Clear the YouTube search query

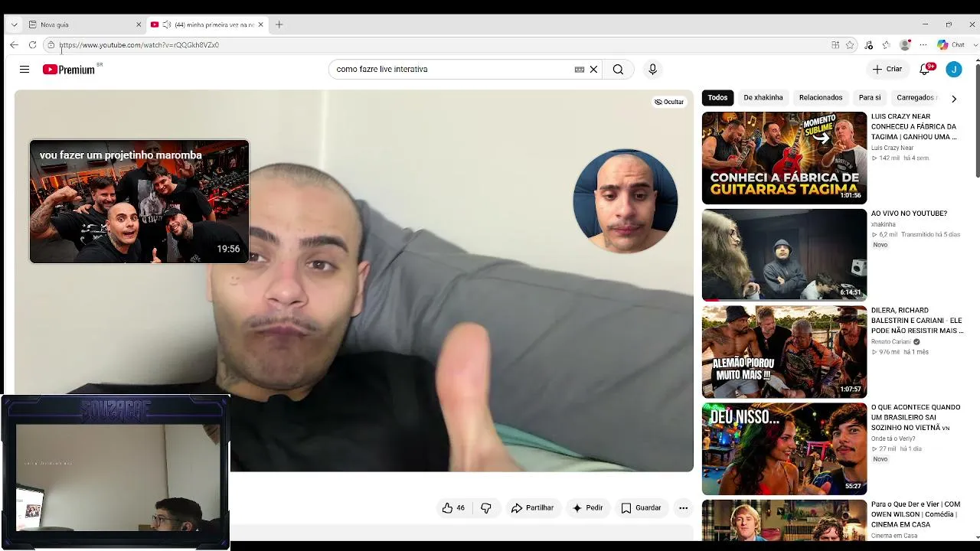[593, 70]
